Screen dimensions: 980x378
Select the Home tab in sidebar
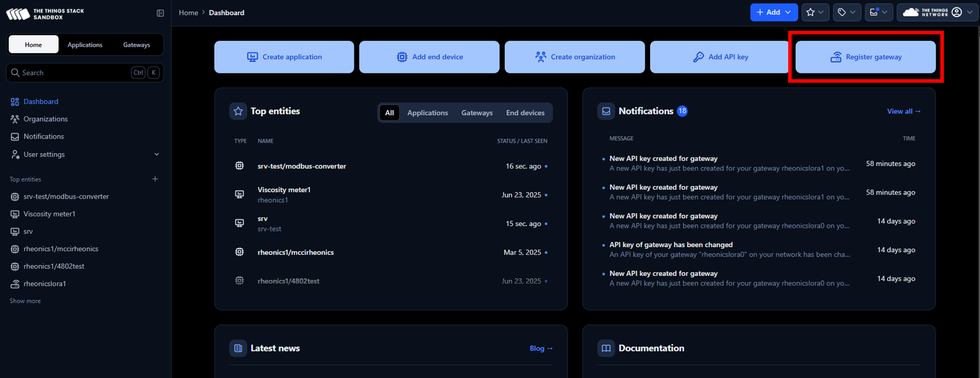[x=33, y=44]
